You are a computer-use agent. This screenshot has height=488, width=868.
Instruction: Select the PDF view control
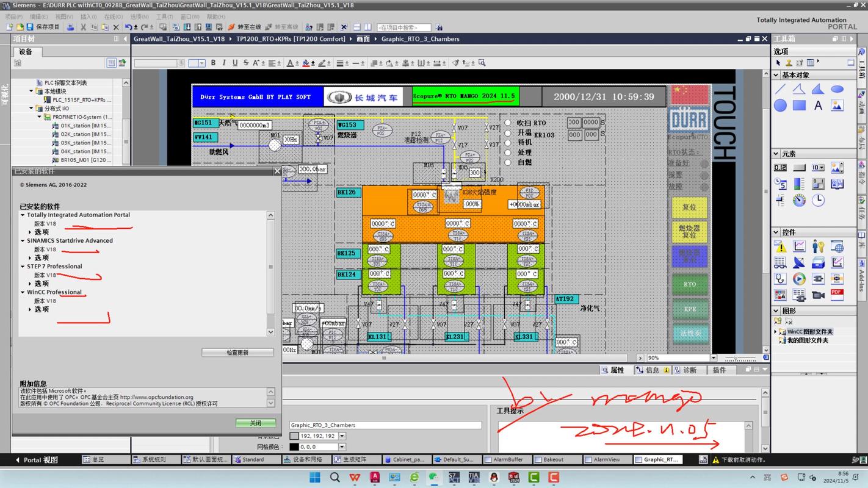pos(837,295)
